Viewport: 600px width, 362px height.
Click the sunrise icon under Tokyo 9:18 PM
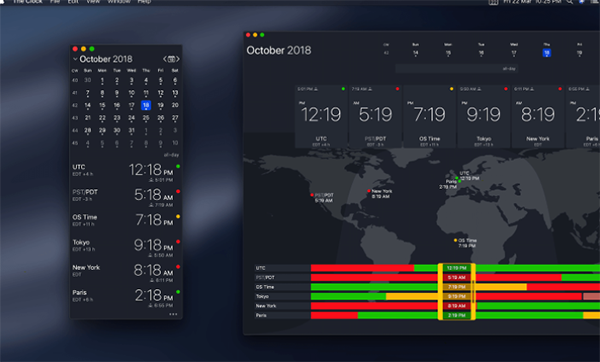click(151, 255)
